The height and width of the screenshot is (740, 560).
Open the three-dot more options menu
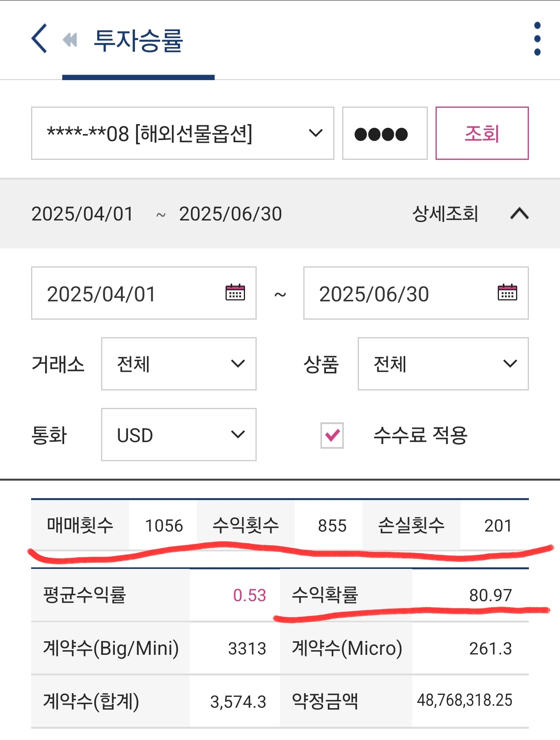click(537, 39)
